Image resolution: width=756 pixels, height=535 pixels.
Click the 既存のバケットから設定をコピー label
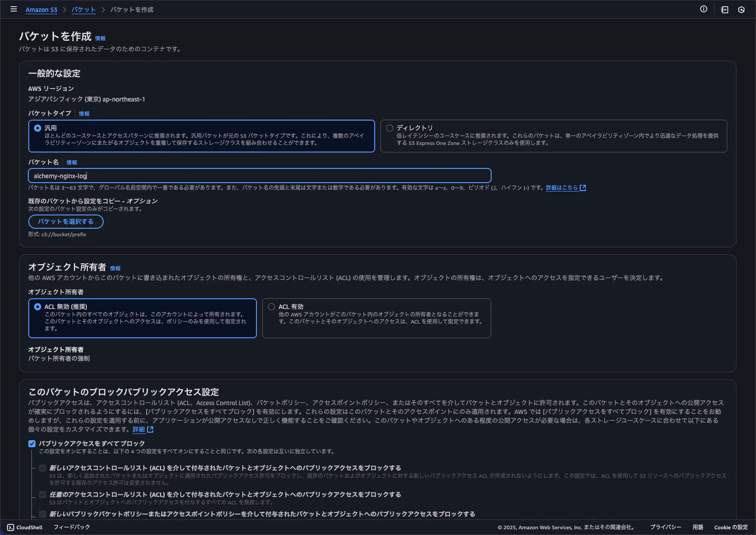(x=93, y=201)
